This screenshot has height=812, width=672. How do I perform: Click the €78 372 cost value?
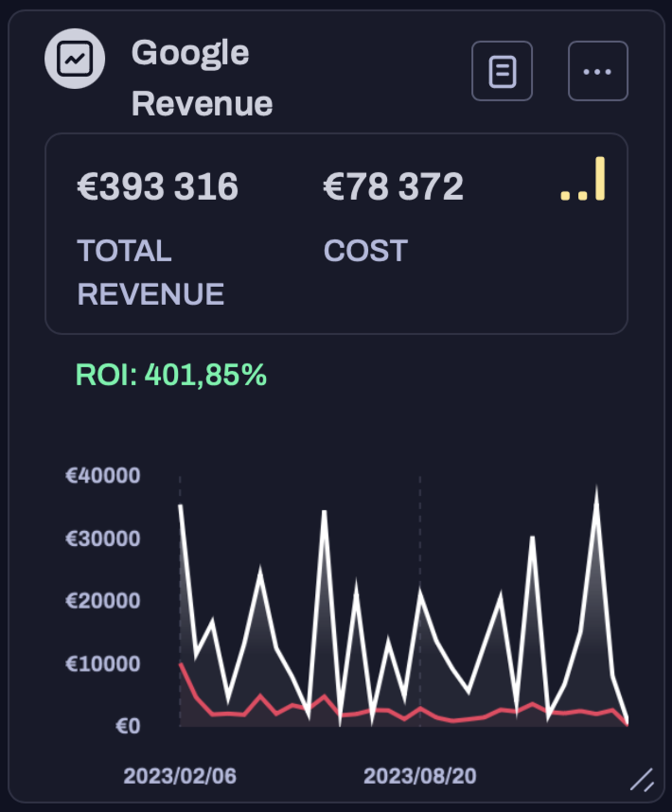tap(393, 187)
